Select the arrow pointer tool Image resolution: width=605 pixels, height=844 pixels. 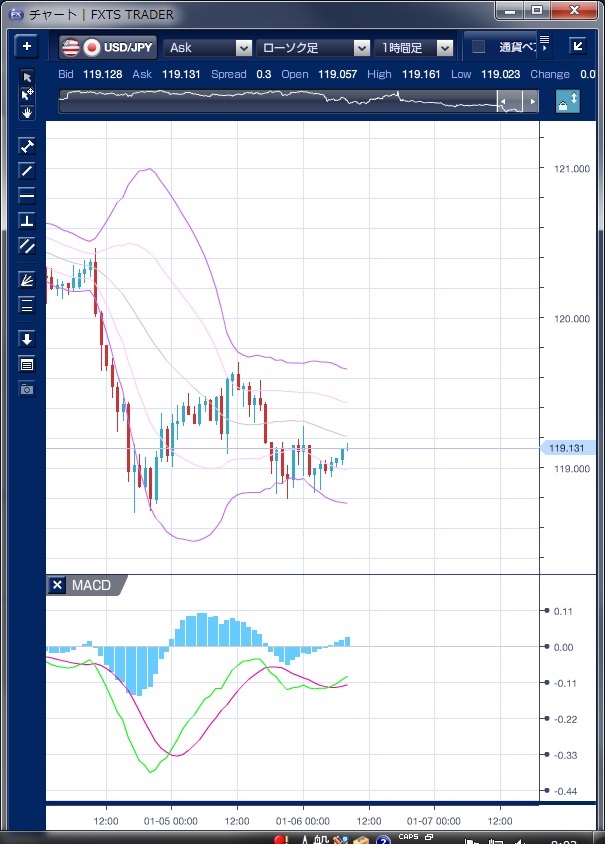[27, 77]
